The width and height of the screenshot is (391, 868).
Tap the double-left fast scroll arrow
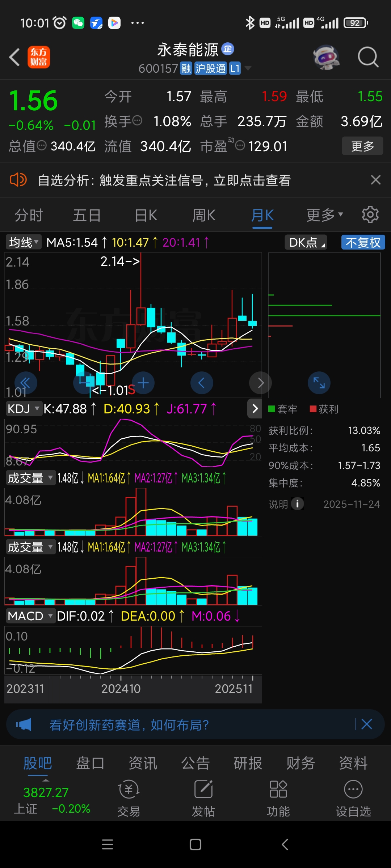(26, 383)
